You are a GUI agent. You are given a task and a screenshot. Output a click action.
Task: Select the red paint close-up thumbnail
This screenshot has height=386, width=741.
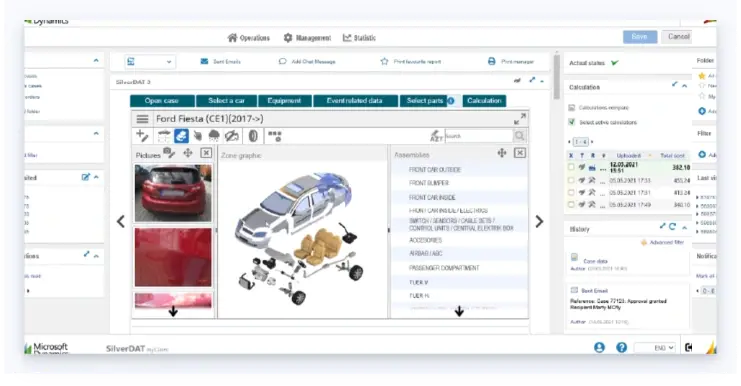[173, 257]
